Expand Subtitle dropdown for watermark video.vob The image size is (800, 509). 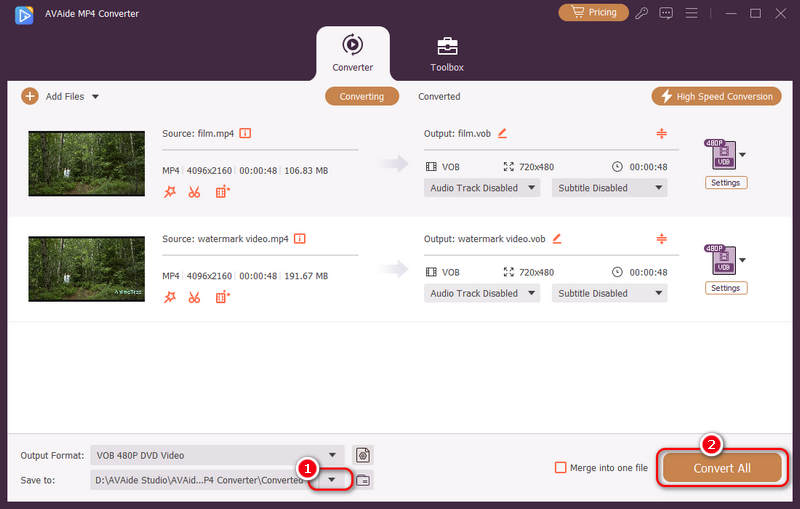[x=610, y=293]
